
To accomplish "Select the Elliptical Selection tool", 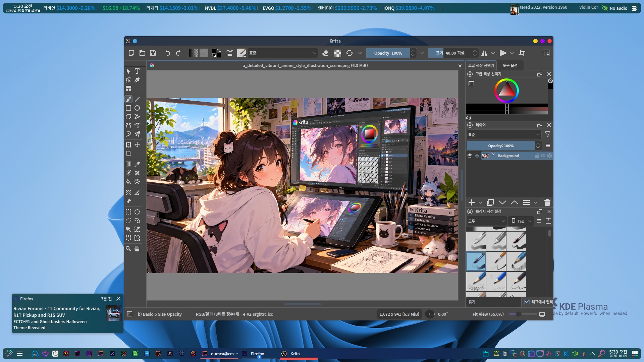I will 137,212.
